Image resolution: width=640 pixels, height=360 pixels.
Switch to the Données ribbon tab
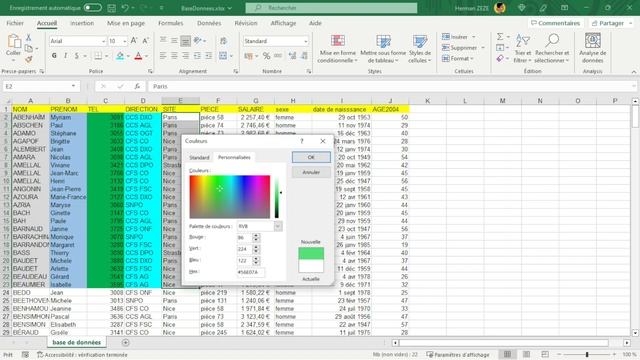point(209,23)
